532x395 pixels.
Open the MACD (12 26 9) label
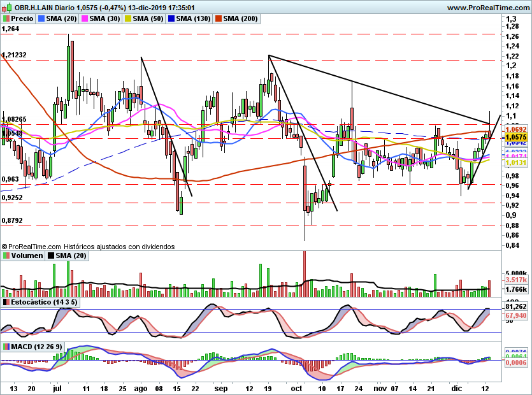pyautogui.click(x=37, y=347)
